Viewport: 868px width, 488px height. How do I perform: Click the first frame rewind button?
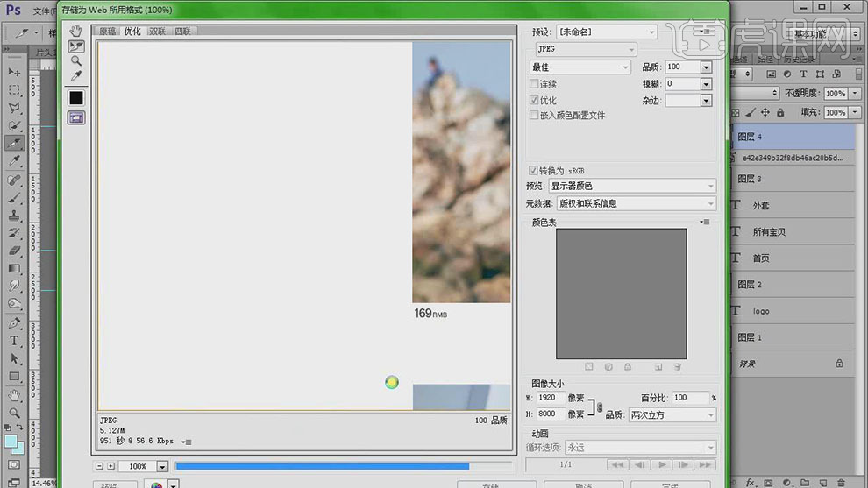(618, 464)
